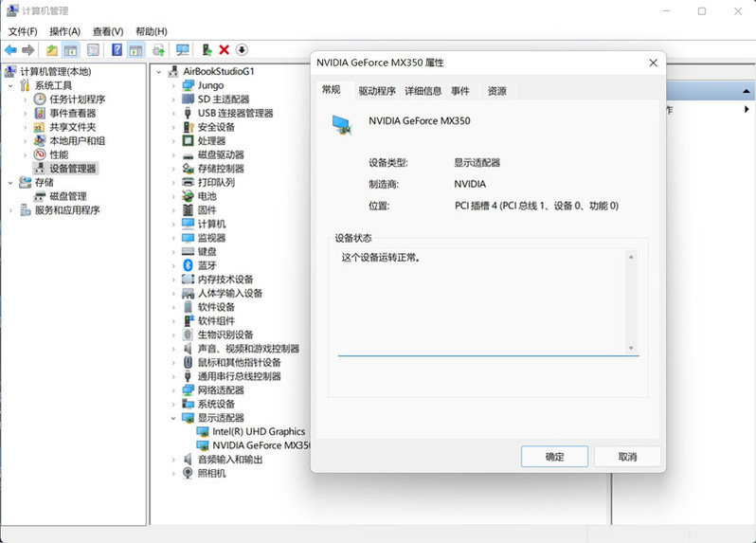Switch to the Driver (驱动程序) tab

point(377,91)
